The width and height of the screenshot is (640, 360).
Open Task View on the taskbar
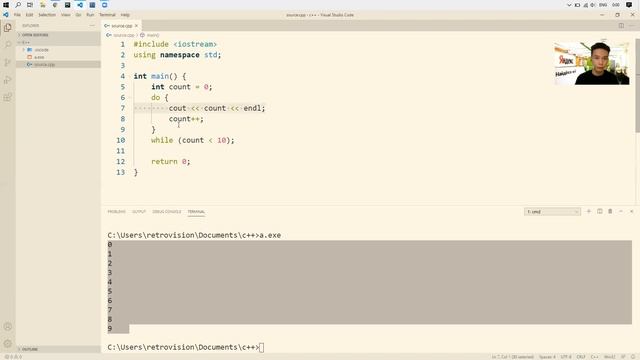30,5
